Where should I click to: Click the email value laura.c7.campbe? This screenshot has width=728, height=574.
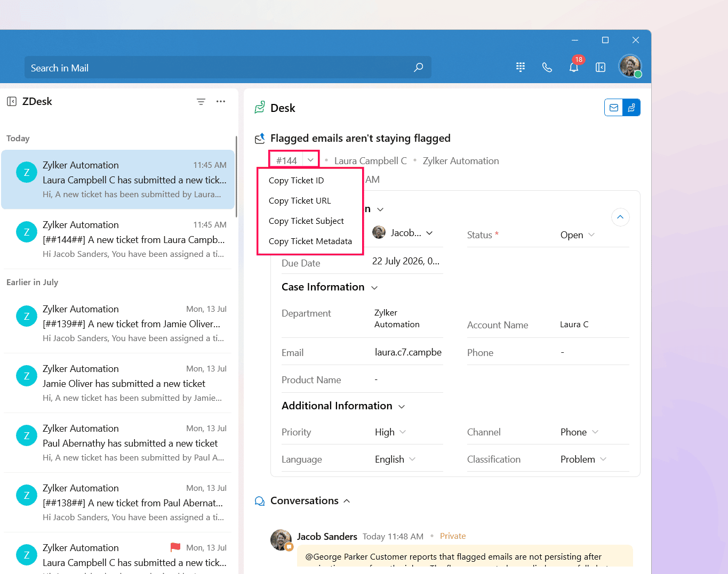coord(408,352)
